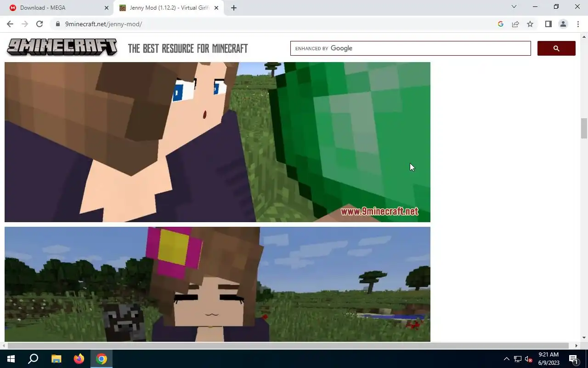Open the Windows Start menu
Image resolution: width=588 pixels, height=368 pixels.
[11, 359]
